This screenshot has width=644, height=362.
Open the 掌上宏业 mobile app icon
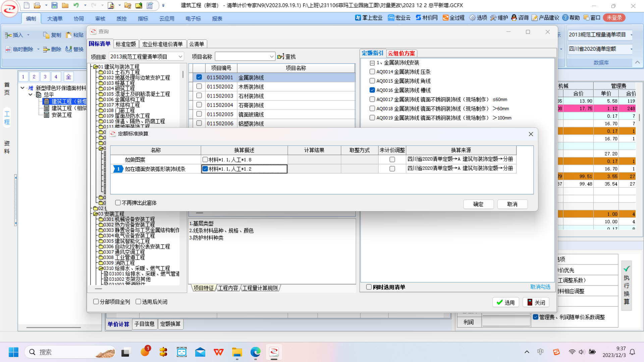pyautogui.click(x=358, y=18)
